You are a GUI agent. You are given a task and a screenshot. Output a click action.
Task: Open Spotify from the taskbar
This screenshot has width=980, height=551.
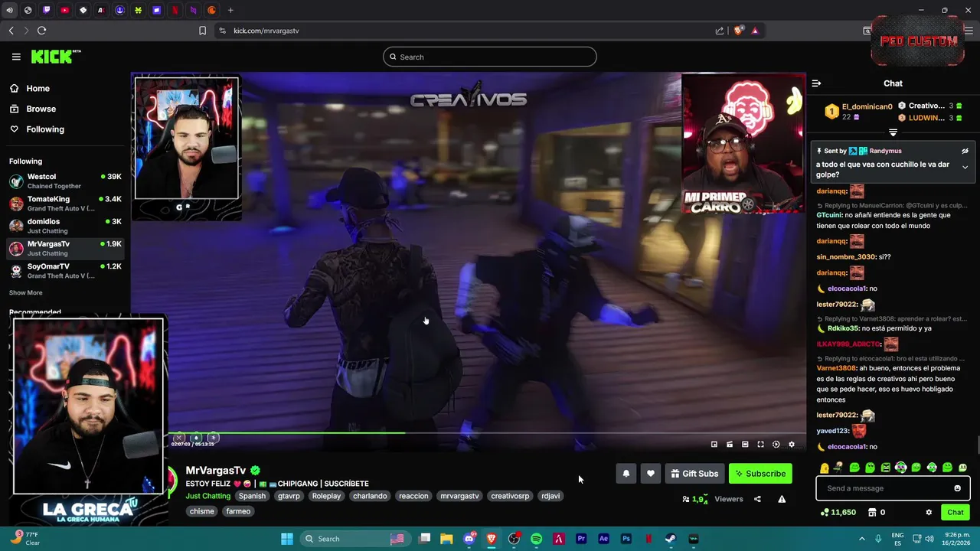pyautogui.click(x=536, y=539)
